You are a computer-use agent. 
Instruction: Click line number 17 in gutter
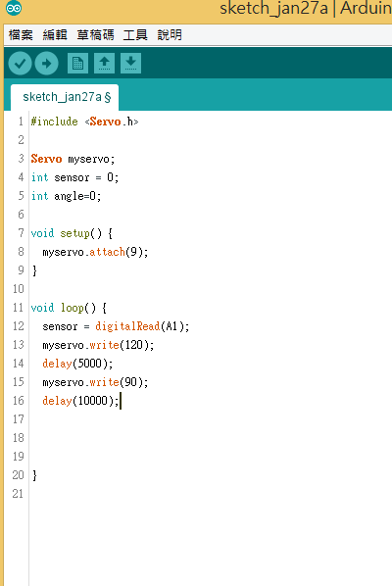(x=18, y=419)
